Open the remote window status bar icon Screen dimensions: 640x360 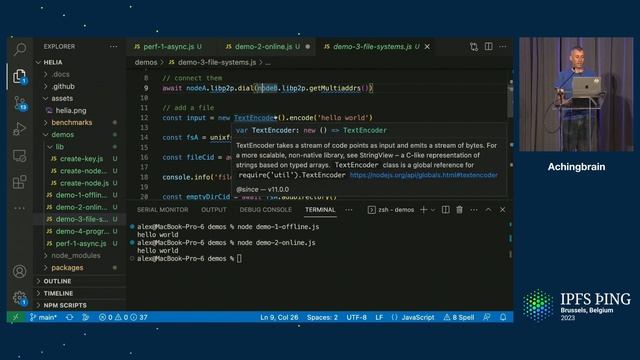[16, 317]
